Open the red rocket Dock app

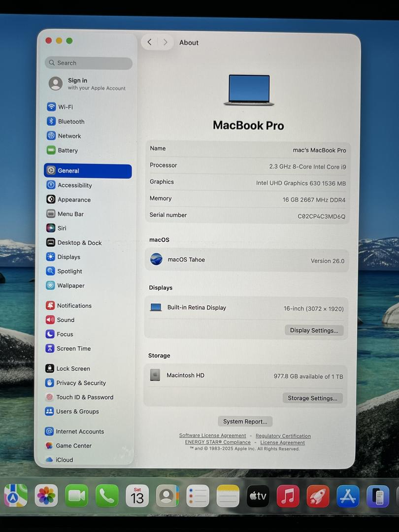coord(318,496)
